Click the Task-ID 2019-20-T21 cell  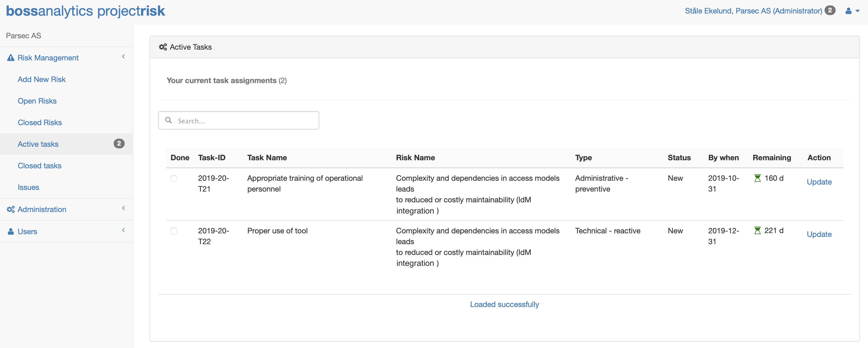(213, 183)
